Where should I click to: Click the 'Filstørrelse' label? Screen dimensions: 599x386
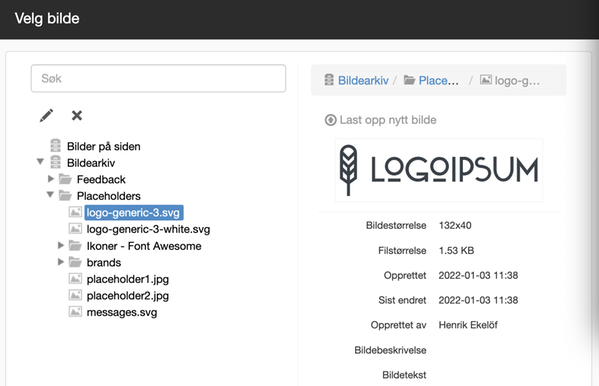point(402,250)
